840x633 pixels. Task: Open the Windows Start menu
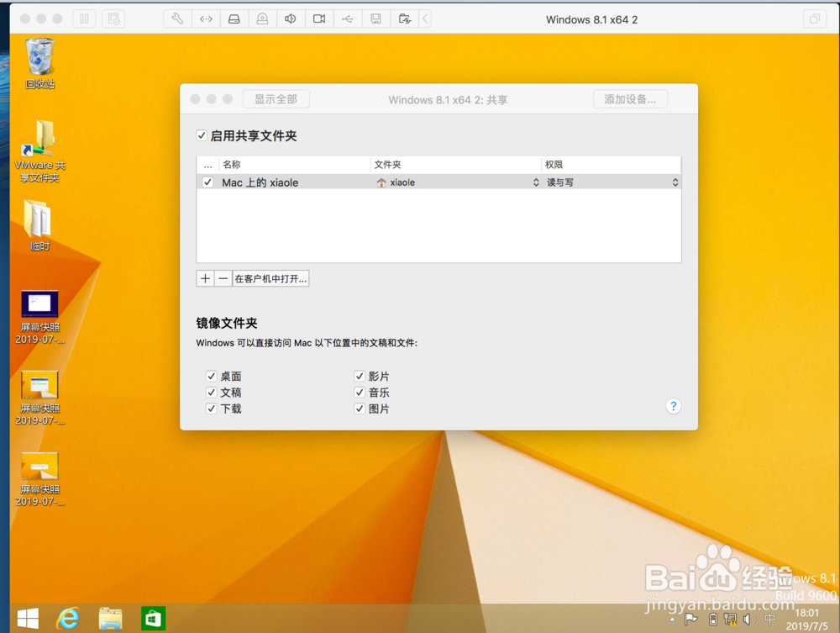click(x=28, y=619)
